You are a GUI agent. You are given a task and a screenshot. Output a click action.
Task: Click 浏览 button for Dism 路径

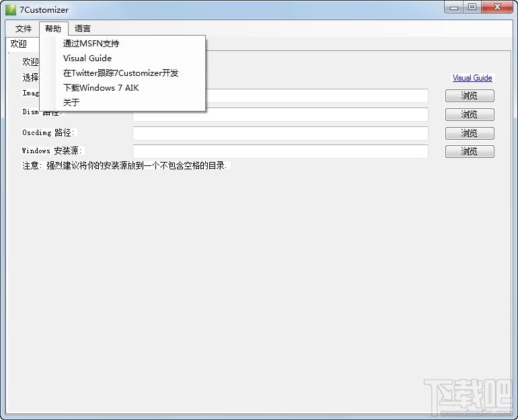click(x=470, y=114)
